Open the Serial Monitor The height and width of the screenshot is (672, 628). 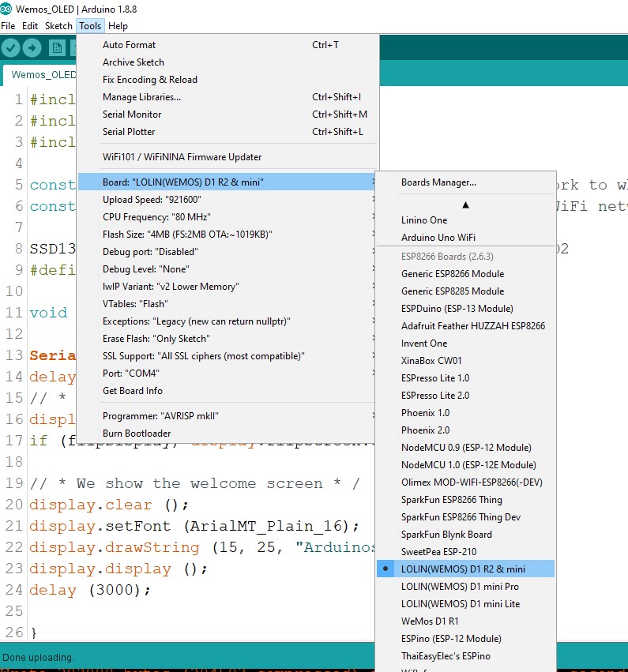(228, 114)
